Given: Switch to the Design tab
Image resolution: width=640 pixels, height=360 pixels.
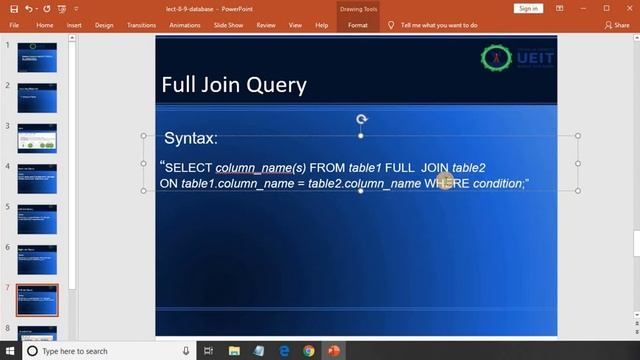Looking at the screenshot, I should (x=104, y=25).
